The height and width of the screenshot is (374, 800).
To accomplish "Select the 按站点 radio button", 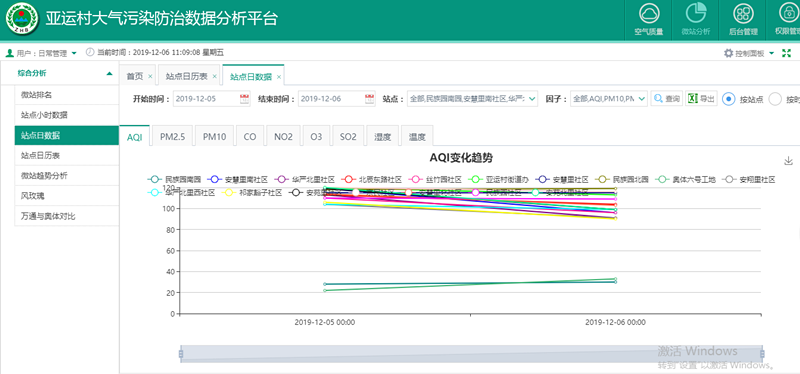I will click(729, 99).
